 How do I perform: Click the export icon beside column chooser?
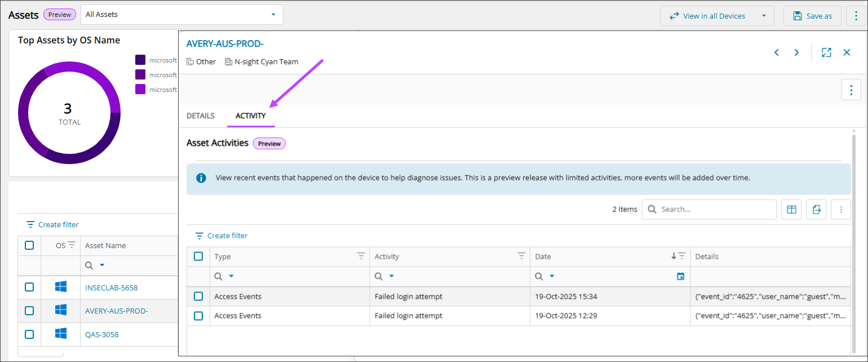[816, 209]
